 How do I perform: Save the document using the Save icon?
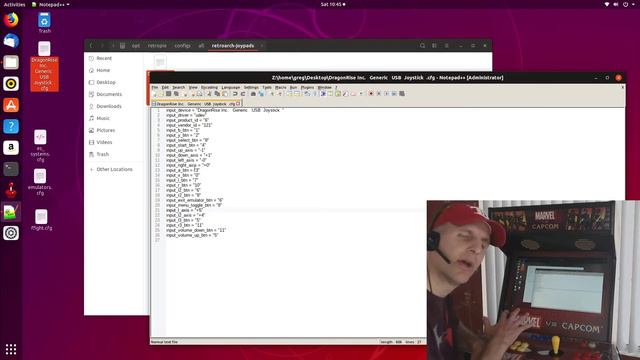point(169,93)
